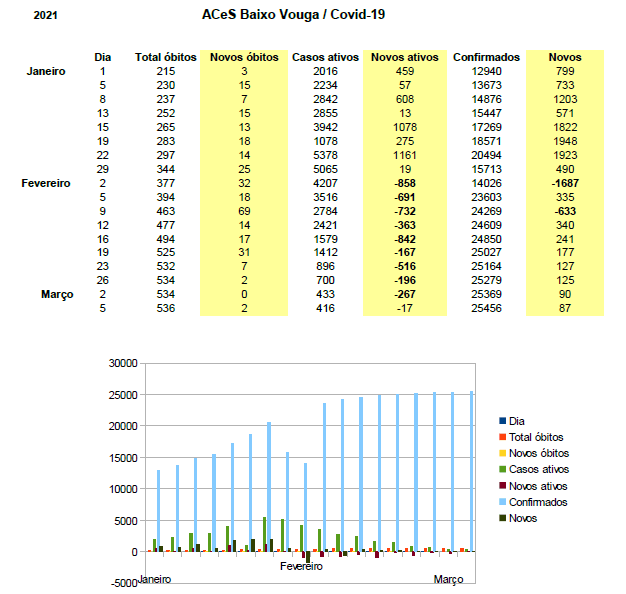This screenshot has height=594, width=626.
Task: Select Novos ativos value 1161
Action: [x=405, y=155]
